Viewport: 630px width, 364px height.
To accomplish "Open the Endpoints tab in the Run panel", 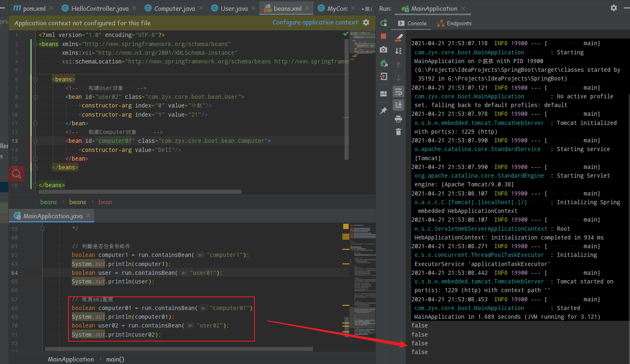I will [x=454, y=24].
